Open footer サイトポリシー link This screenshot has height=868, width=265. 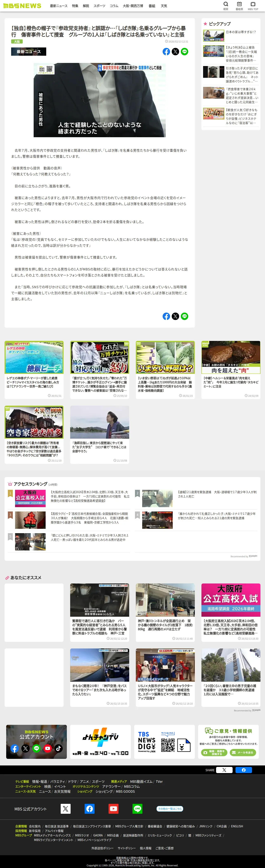tap(127, 848)
